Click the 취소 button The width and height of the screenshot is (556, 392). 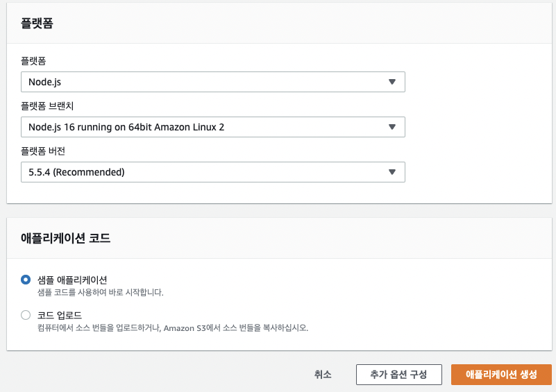tap(323, 374)
